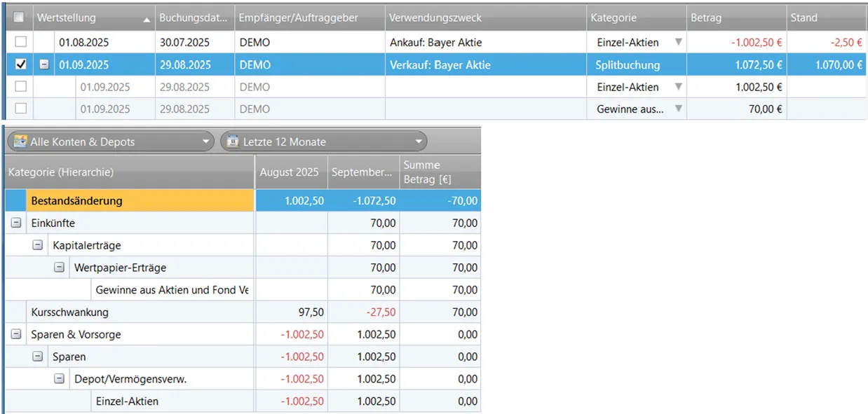The width and height of the screenshot is (868, 414).
Task: Toggle the select-all checkbox in table header
Action: tap(20, 18)
